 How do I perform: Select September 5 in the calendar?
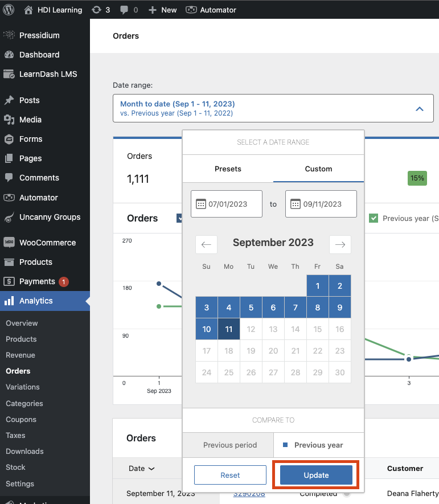coord(251,308)
